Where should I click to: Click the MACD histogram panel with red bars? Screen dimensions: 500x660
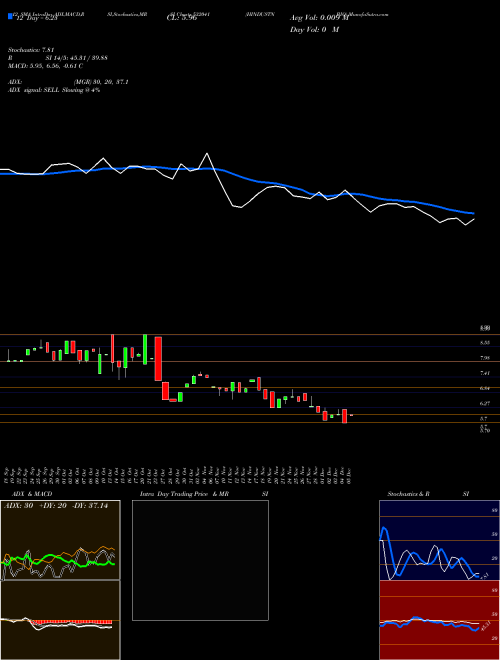pos(60,620)
